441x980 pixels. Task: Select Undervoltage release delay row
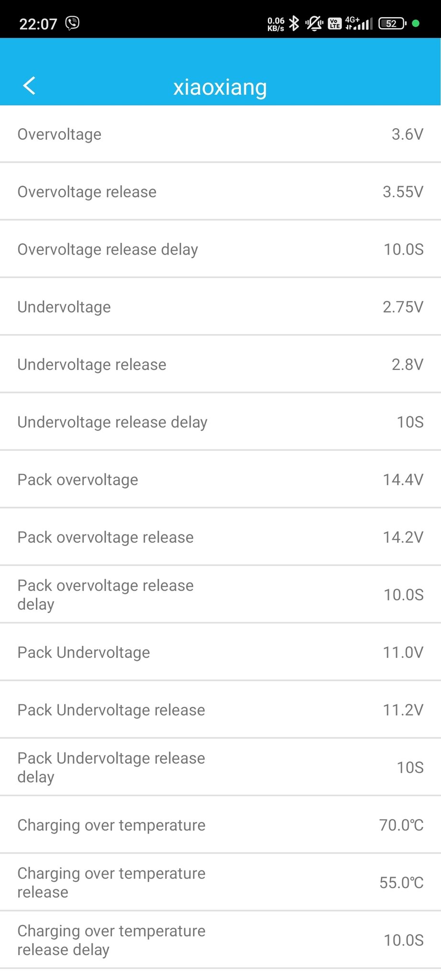pos(220,422)
